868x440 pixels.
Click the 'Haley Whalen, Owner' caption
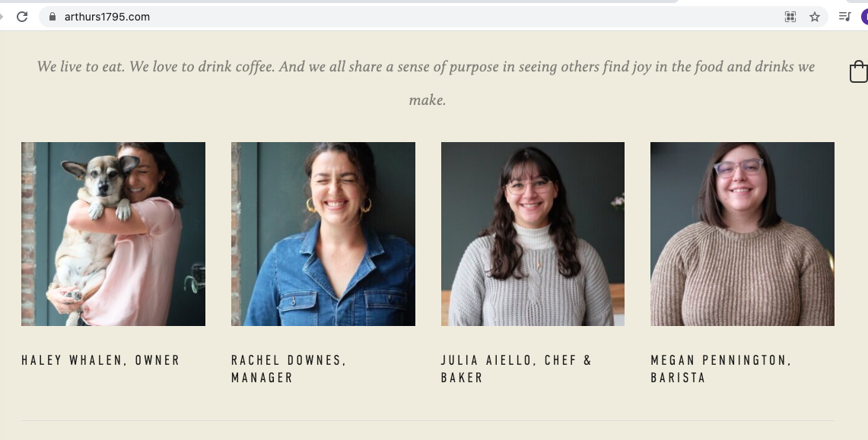pyautogui.click(x=100, y=360)
